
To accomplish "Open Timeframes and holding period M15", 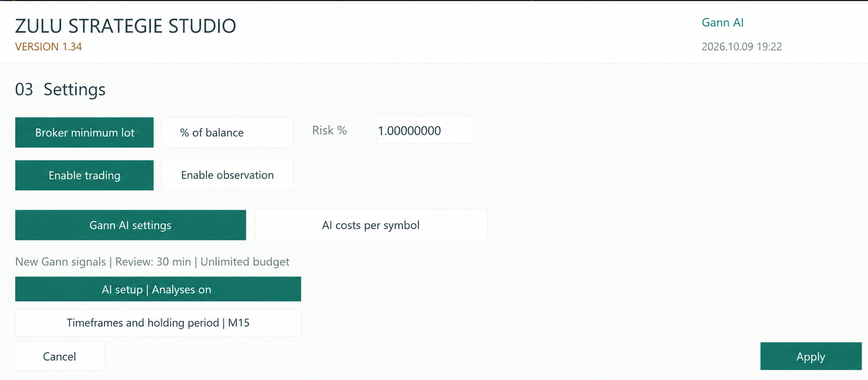I will coord(158,323).
